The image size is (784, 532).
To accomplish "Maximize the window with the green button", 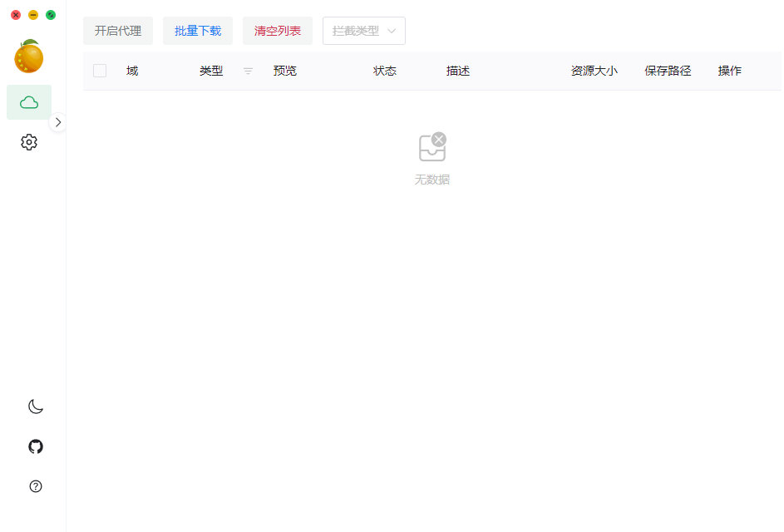I will [x=51, y=15].
